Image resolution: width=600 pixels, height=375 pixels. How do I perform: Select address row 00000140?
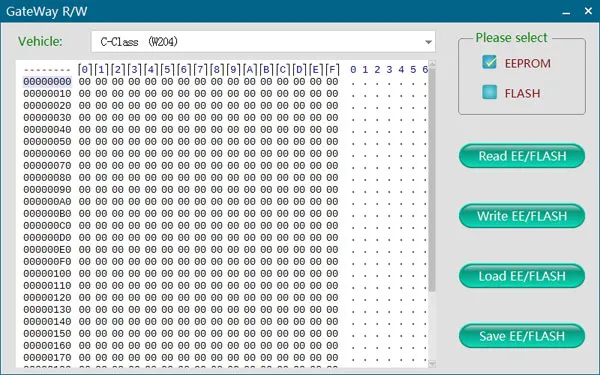47,322
